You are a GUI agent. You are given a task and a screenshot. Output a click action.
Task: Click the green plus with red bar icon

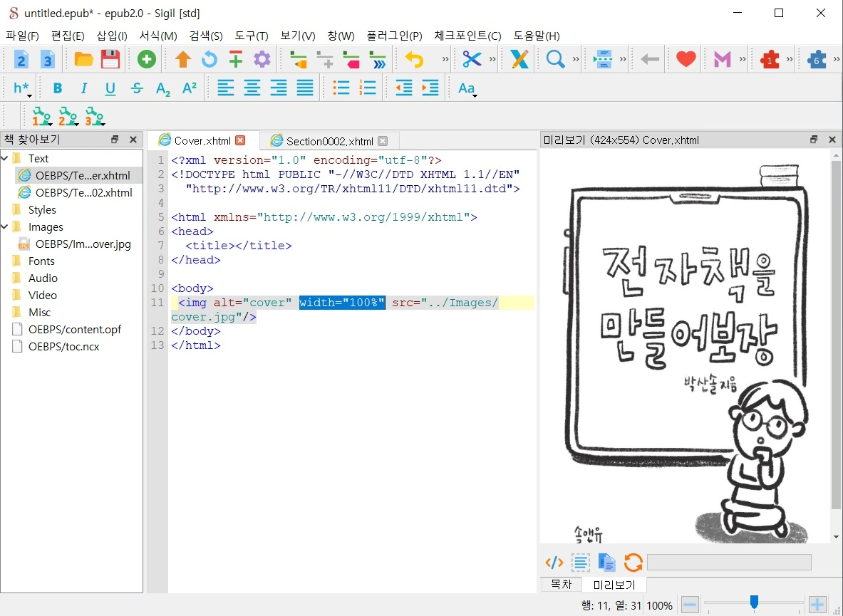(235, 59)
